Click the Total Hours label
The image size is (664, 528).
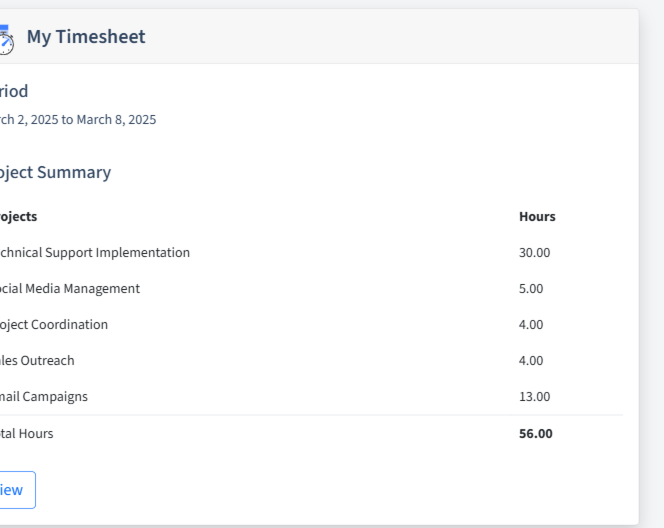tap(26, 434)
